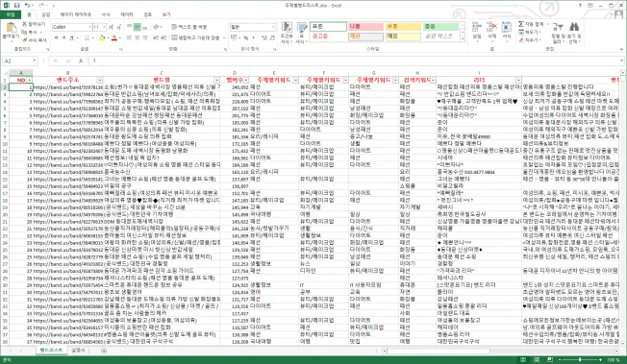627x364 pixels.
Task: Apply the red 'Bad' cell style
Action: coord(365,27)
